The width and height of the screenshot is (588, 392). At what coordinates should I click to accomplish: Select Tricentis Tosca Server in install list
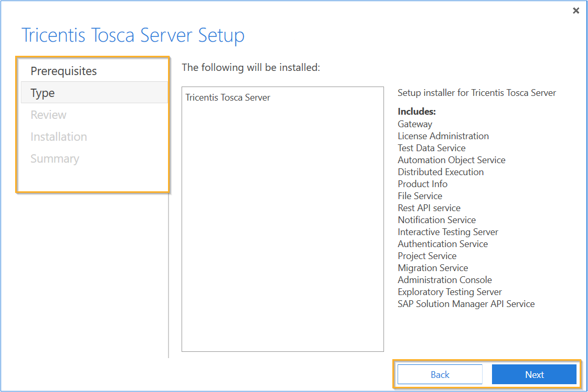[x=228, y=97]
